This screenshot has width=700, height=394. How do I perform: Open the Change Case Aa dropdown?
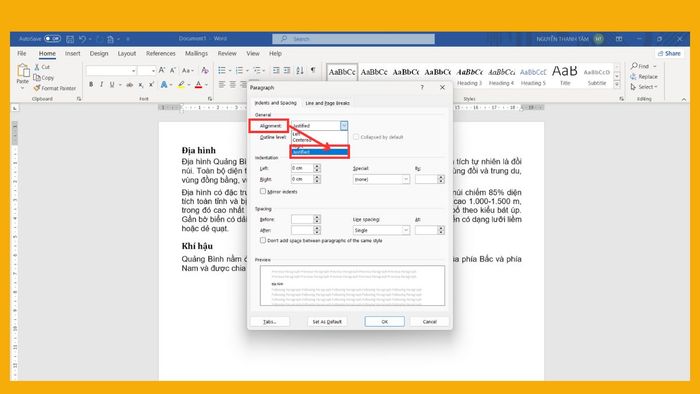pos(188,70)
